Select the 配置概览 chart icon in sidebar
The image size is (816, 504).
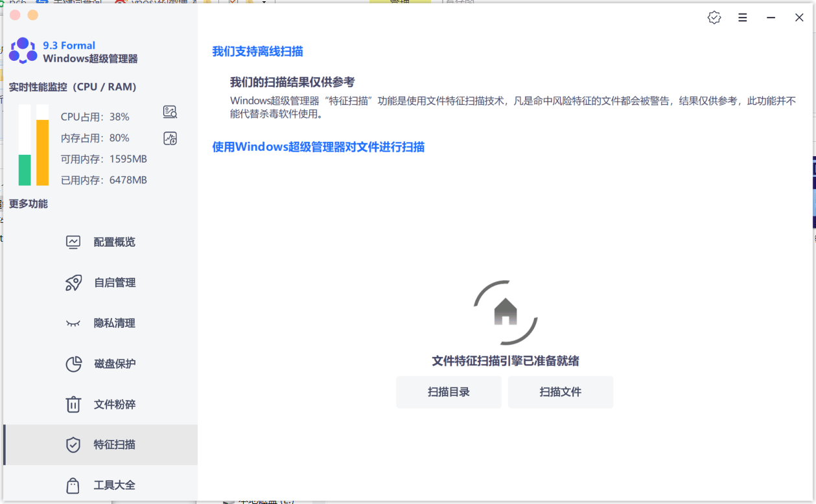point(73,242)
